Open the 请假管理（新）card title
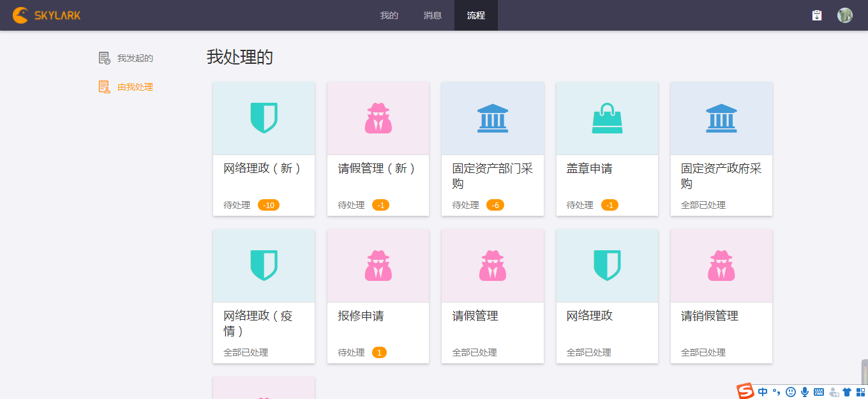The height and width of the screenshot is (399, 868). (x=377, y=169)
